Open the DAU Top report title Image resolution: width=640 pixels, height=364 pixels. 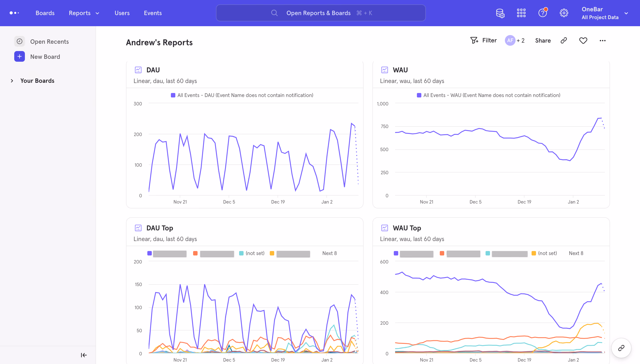tap(160, 228)
